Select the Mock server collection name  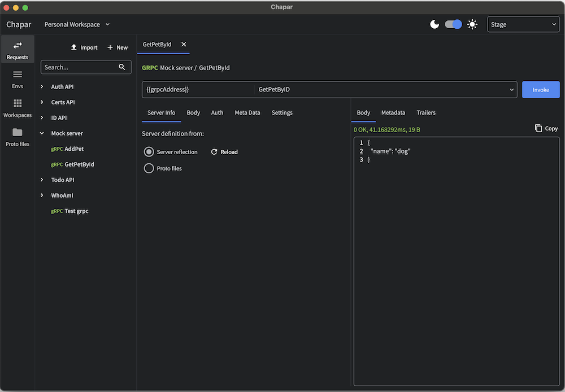(x=67, y=133)
